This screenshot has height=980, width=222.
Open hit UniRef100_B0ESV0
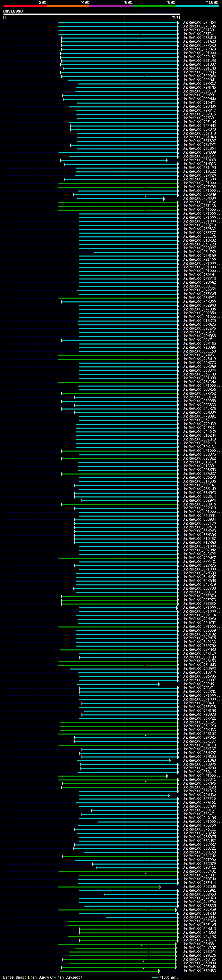tap(199, 921)
